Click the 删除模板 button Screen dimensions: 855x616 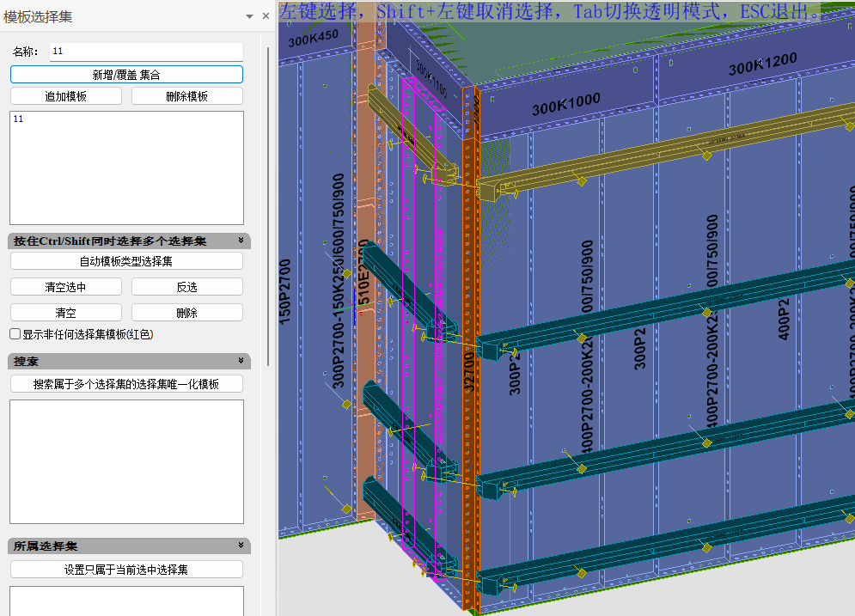[x=186, y=96]
